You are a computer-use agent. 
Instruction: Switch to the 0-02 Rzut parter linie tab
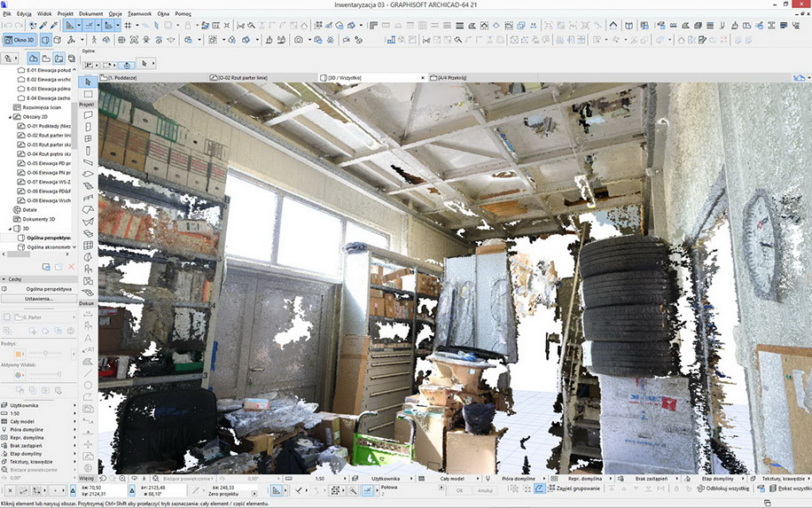pos(244,78)
